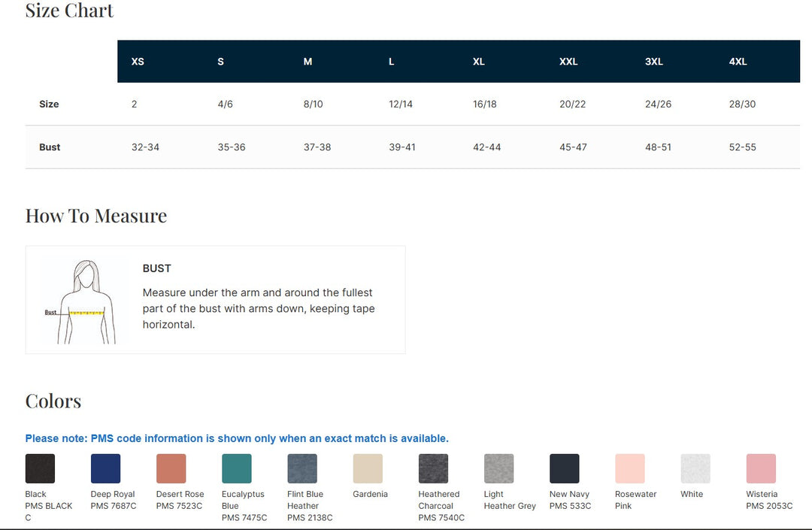Screen dimensions: 812x530
Task: Click bust value 32-34
Action: [x=146, y=147]
